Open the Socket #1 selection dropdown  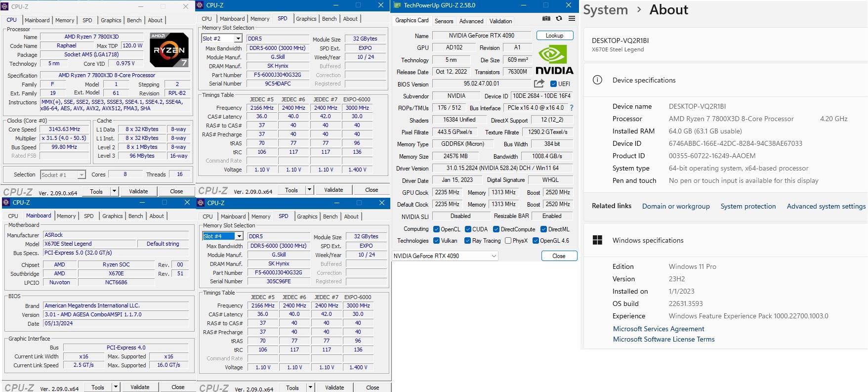pos(81,174)
